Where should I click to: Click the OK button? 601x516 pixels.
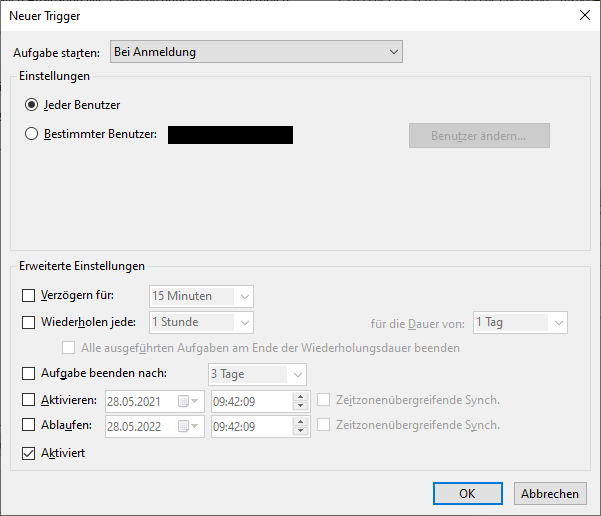(467, 493)
